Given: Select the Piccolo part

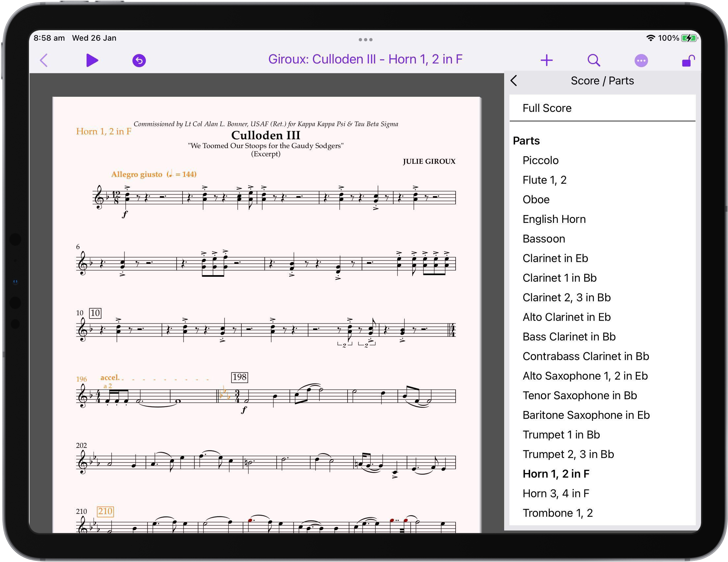Looking at the screenshot, I should (602, 160).
